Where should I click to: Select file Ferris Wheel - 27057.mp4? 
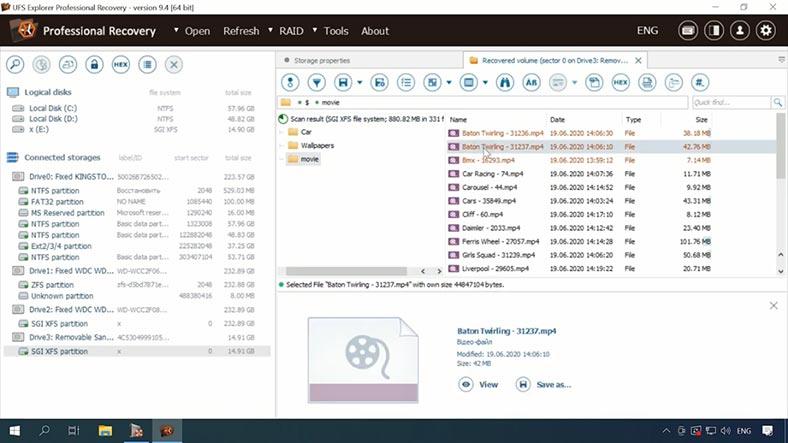(580, 242)
